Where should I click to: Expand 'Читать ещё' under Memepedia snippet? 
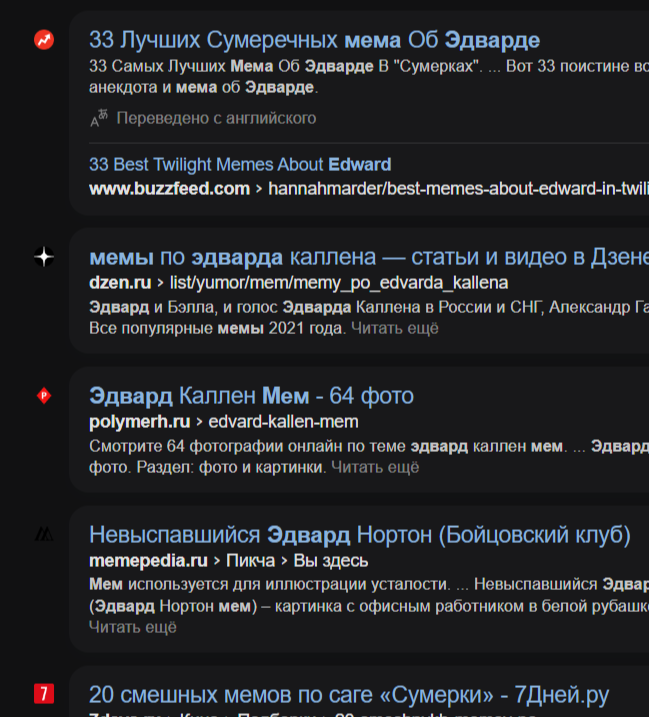(x=133, y=627)
